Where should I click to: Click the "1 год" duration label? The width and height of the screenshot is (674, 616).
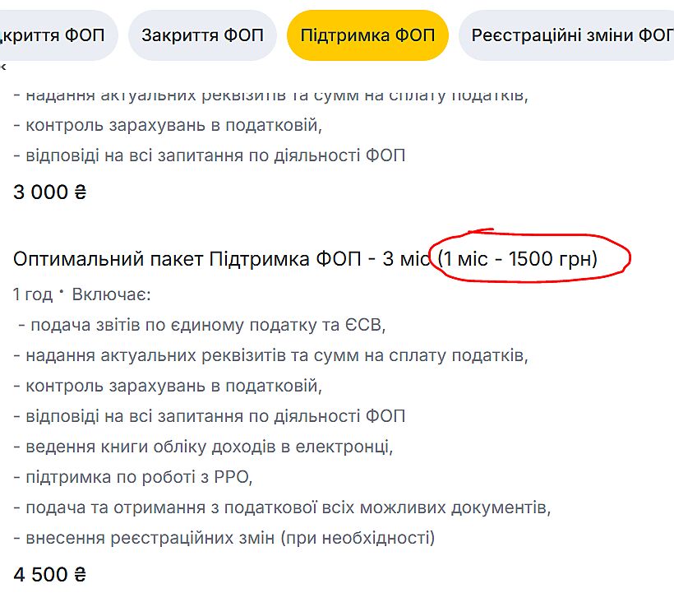pos(31,294)
